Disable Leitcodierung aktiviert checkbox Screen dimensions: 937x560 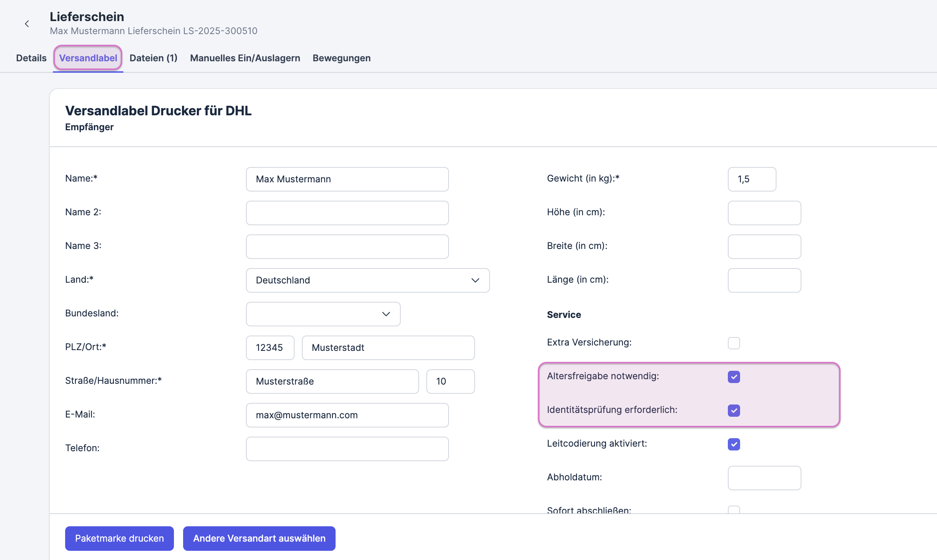point(734,444)
